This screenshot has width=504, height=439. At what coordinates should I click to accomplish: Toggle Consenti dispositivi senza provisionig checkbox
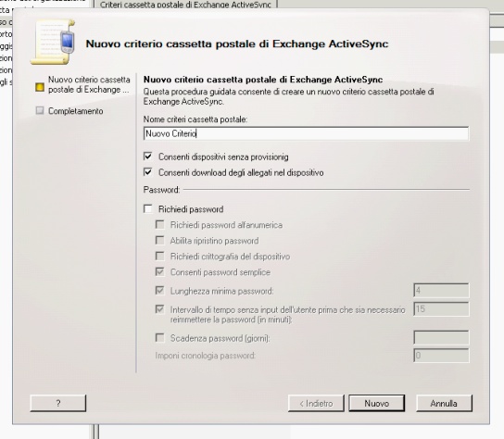click(148, 157)
